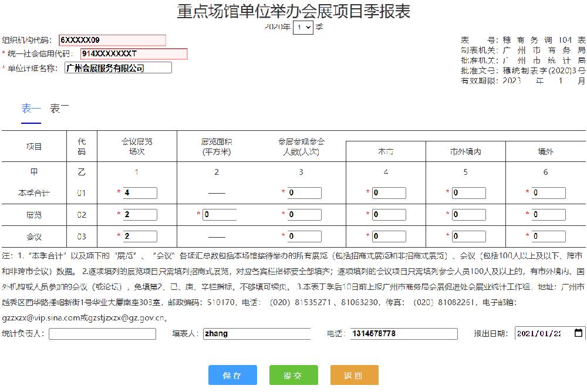587x392 pixels.
Task: Click the 批准文号 text line
Action: pos(523,70)
